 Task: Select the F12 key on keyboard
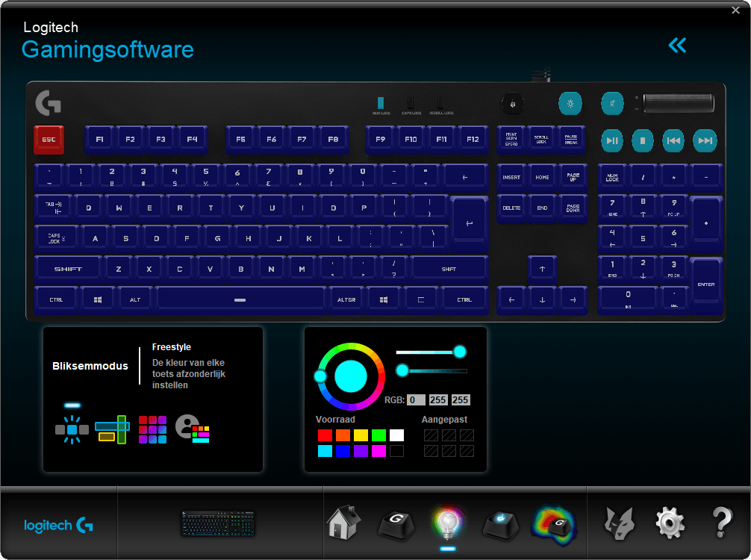coord(473,140)
